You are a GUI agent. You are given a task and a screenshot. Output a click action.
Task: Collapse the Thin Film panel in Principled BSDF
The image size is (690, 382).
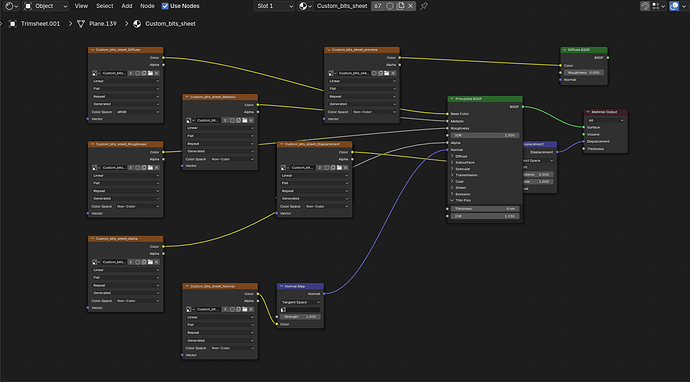452,200
